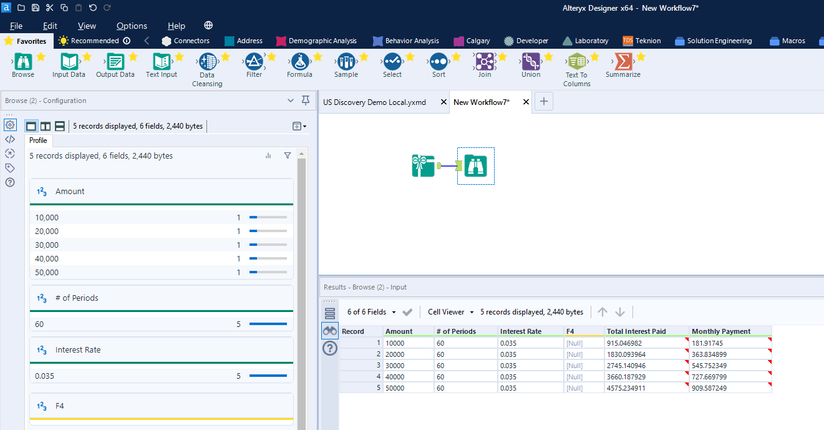
Task: Add a new workflow tab with plus button
Action: click(544, 102)
